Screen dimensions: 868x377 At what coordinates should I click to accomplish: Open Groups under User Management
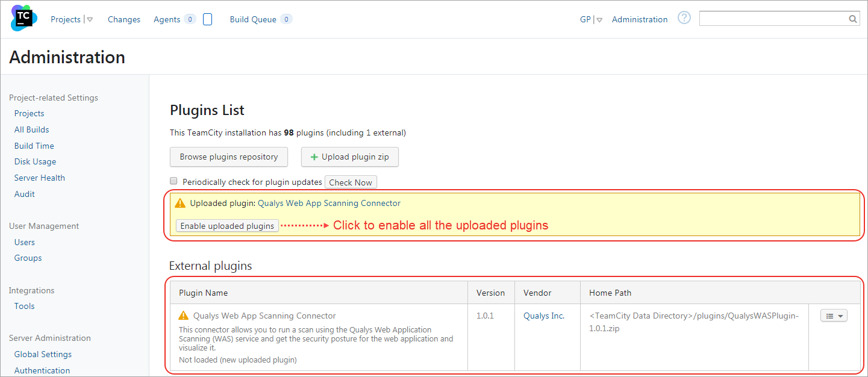click(28, 258)
